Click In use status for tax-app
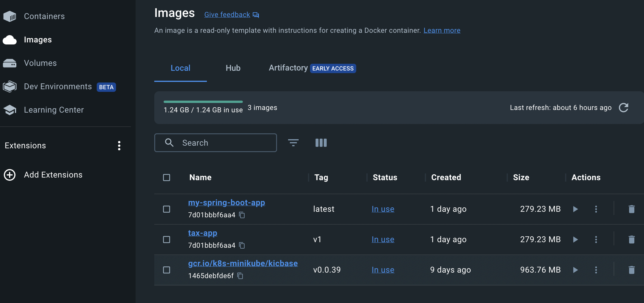Screen dimensions: 644x303 [x=383, y=240]
